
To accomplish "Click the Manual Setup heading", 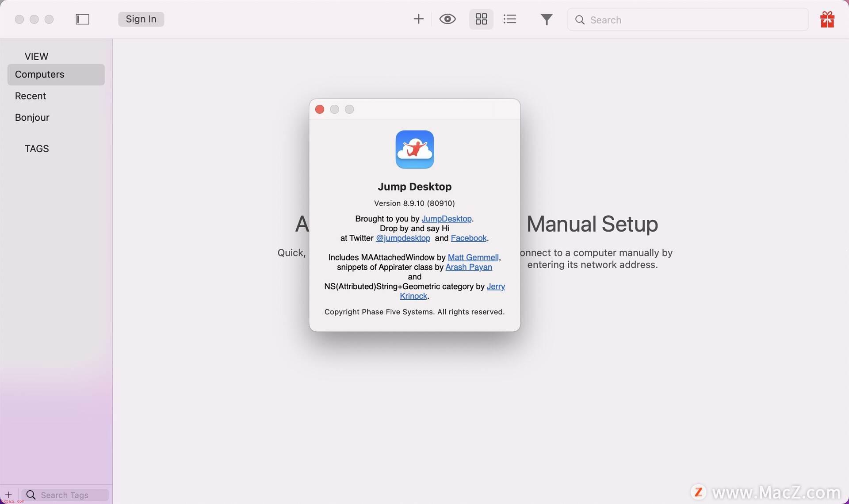I will click(592, 224).
